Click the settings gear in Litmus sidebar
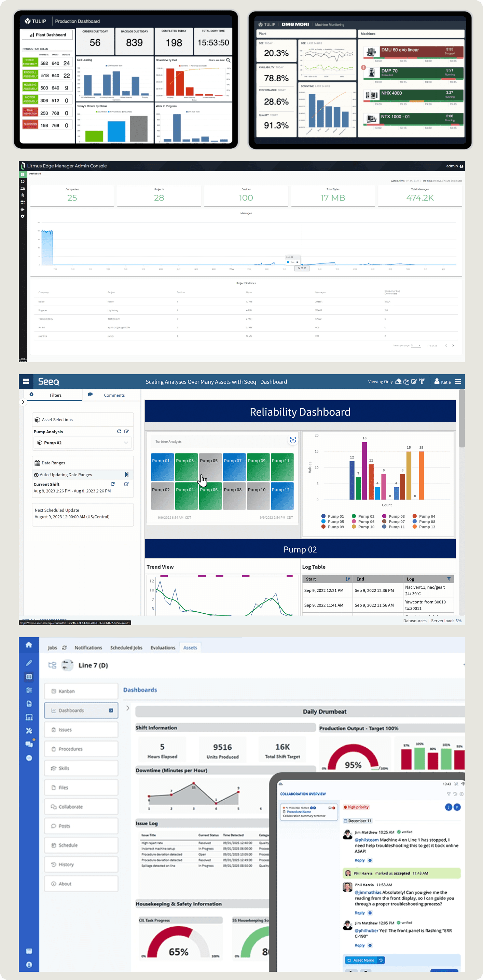 click(23, 216)
